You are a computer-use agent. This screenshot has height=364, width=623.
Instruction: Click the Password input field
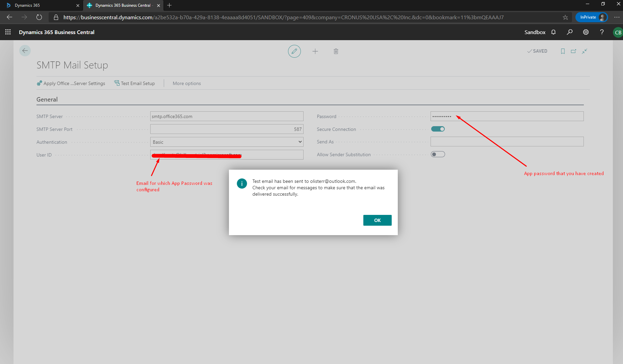coord(507,116)
